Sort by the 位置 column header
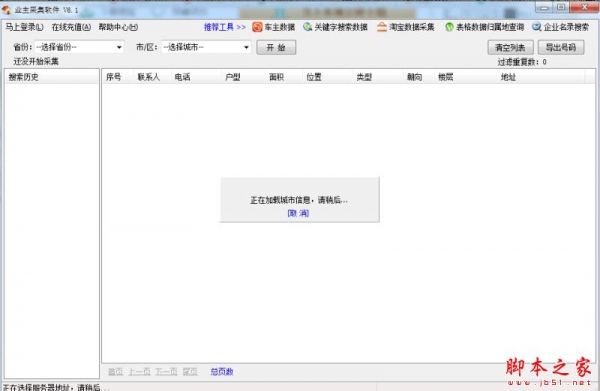600x391 pixels. tap(328, 77)
